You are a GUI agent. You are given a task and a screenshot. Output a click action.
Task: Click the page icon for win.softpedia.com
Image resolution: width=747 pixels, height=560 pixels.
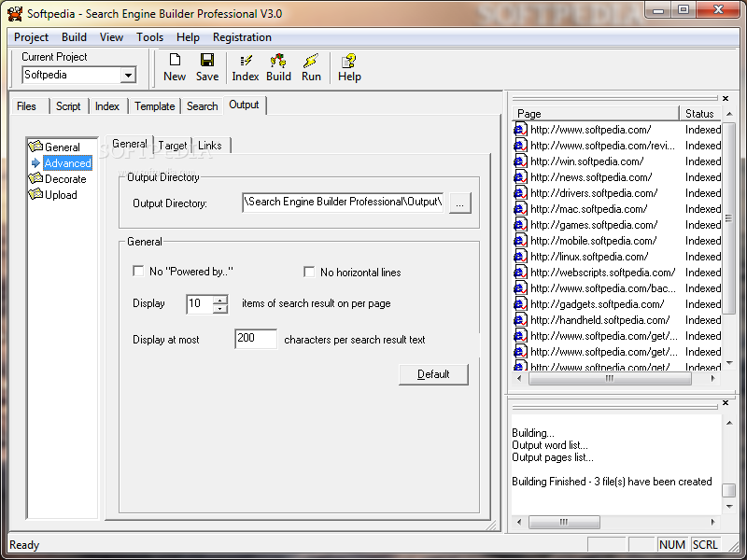click(520, 161)
